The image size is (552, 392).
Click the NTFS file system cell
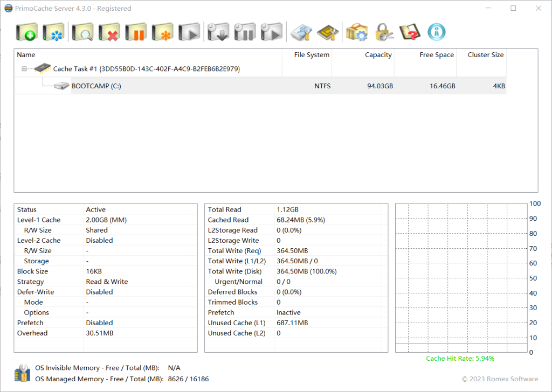(x=322, y=86)
